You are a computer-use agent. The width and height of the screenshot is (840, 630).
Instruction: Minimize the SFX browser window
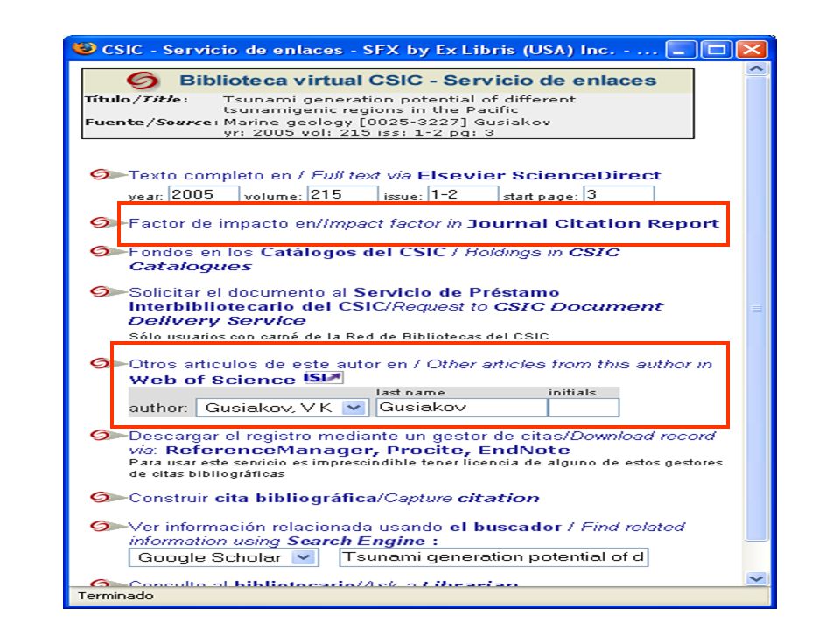681,50
